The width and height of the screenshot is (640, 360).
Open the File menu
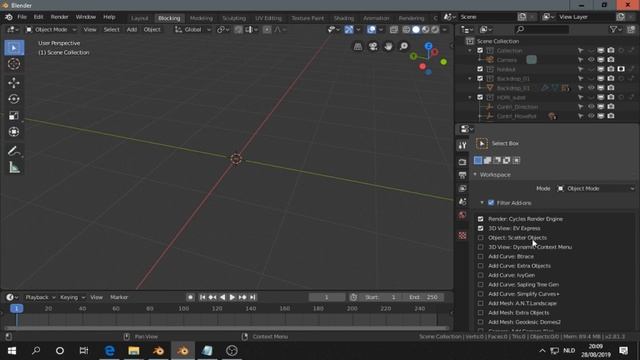pos(22,17)
